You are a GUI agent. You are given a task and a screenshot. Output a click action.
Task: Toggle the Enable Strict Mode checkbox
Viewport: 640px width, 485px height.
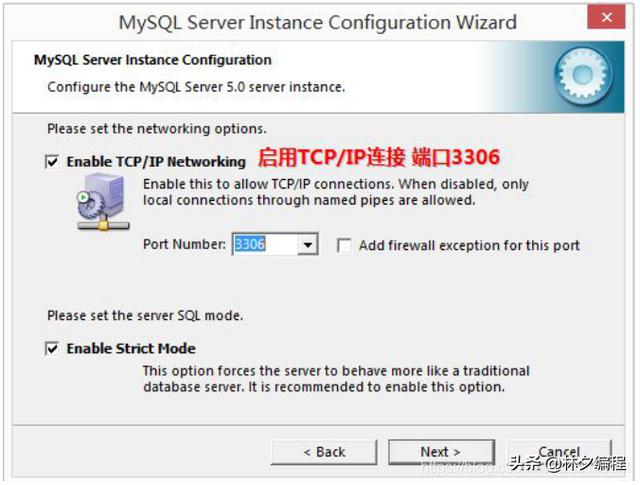[x=52, y=349]
